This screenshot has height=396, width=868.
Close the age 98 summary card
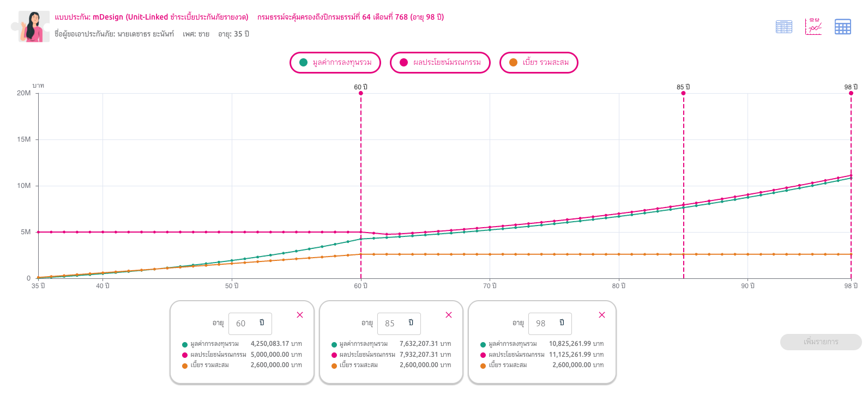[x=602, y=315]
